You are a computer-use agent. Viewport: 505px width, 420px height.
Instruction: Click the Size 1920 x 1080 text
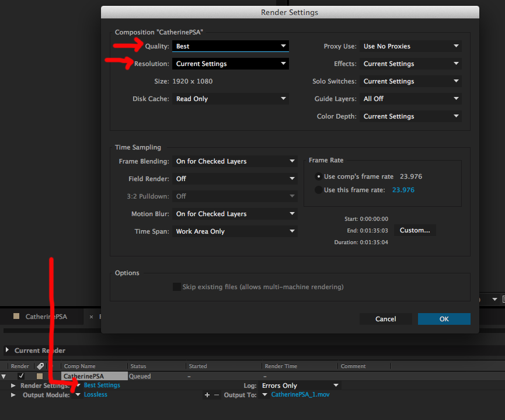(192, 81)
